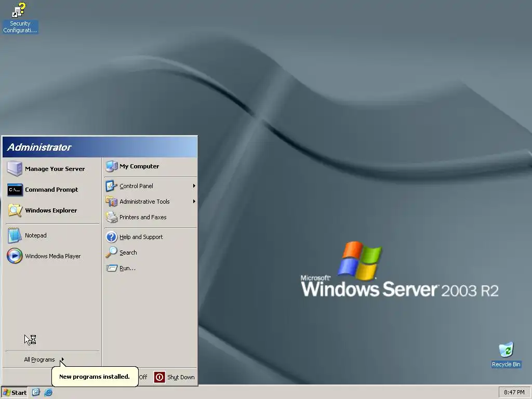Open Manage Your Server icon
This screenshot has width=532, height=399.
(15, 169)
